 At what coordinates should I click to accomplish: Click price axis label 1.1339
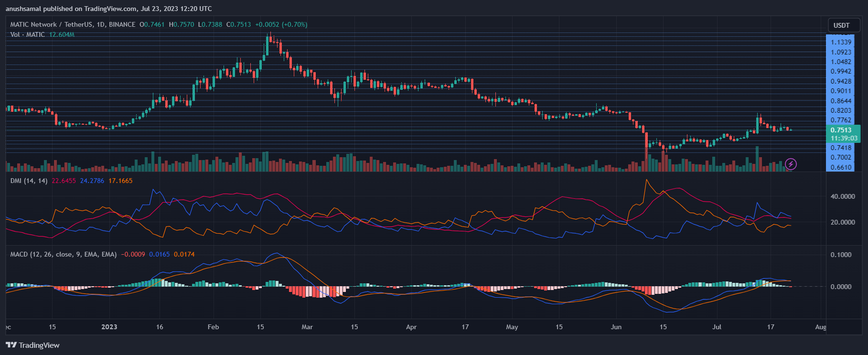(x=841, y=42)
